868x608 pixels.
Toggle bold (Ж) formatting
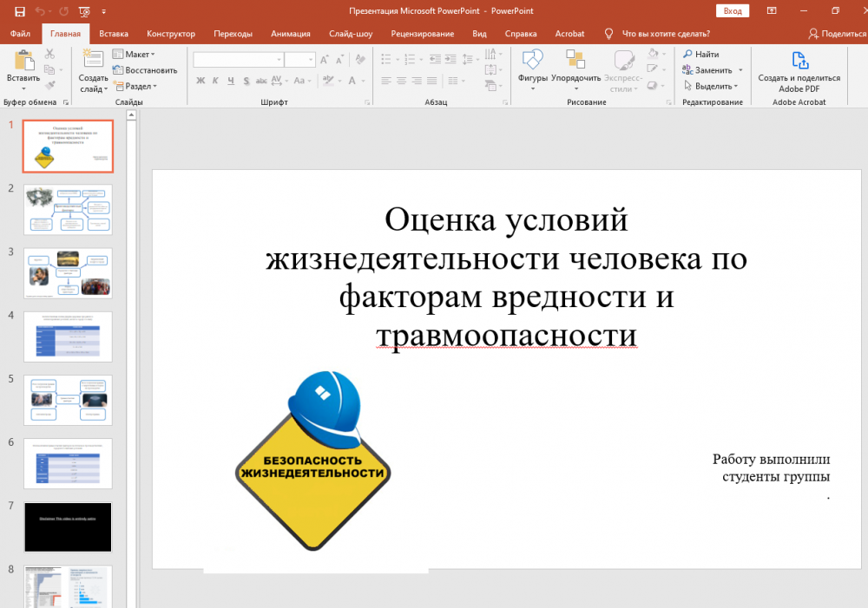[201, 81]
